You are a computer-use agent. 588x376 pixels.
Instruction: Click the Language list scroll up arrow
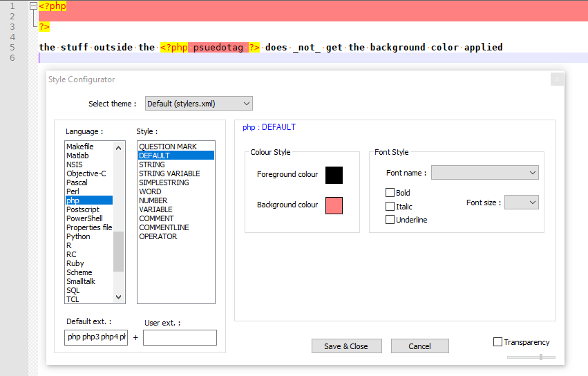119,148
